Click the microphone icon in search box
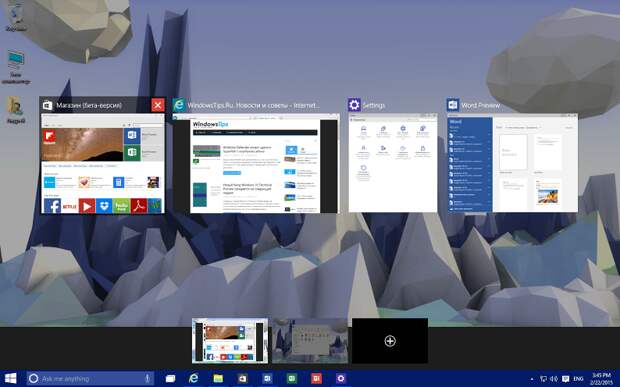This screenshot has height=387, width=620. pyautogui.click(x=147, y=378)
